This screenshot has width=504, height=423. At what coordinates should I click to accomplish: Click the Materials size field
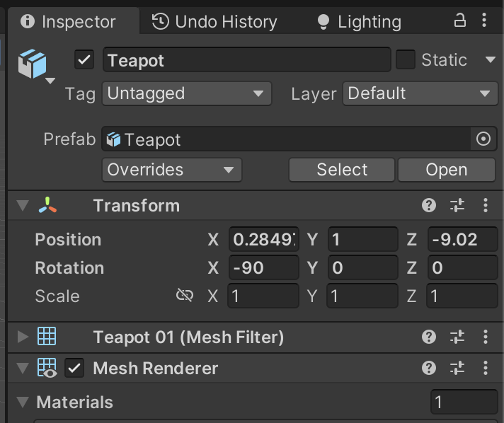tap(464, 402)
